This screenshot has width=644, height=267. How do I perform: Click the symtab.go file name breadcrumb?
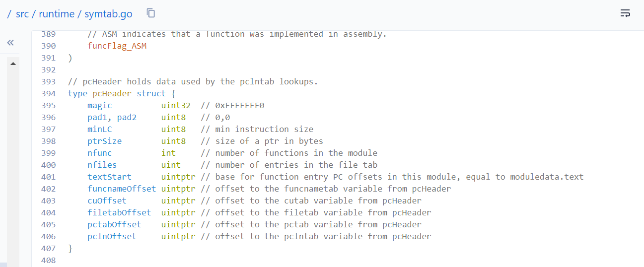(x=109, y=14)
